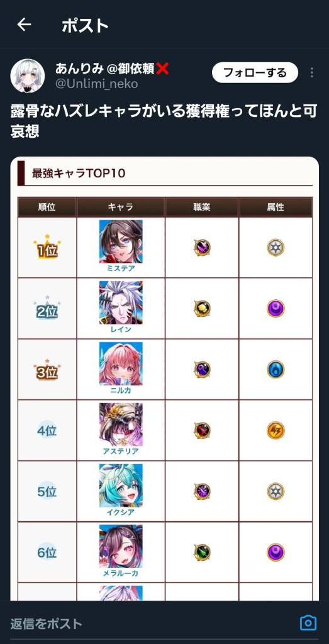Tap the イクシア character portrait
The height and width of the screenshot is (644, 329).
pyautogui.click(x=121, y=486)
